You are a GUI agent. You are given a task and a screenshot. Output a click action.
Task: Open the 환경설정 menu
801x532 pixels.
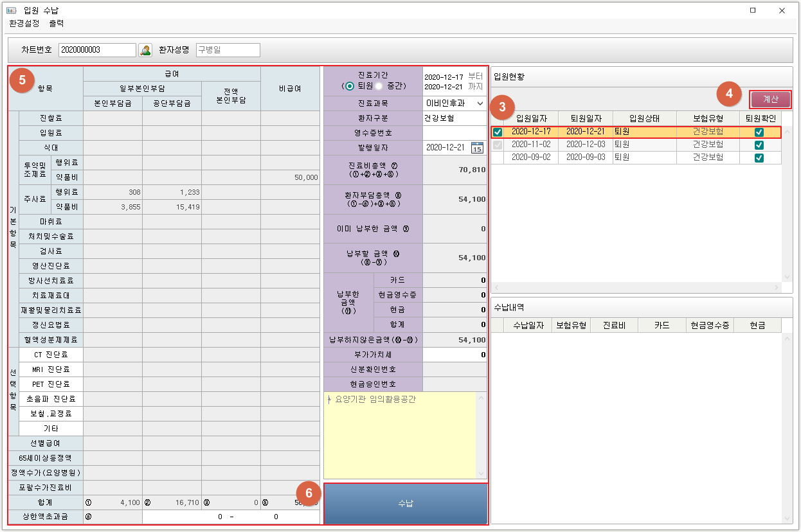pyautogui.click(x=24, y=24)
